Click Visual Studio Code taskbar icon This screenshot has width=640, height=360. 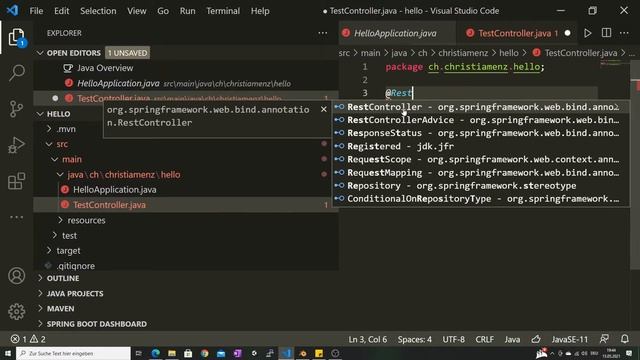pyautogui.click(x=286, y=353)
